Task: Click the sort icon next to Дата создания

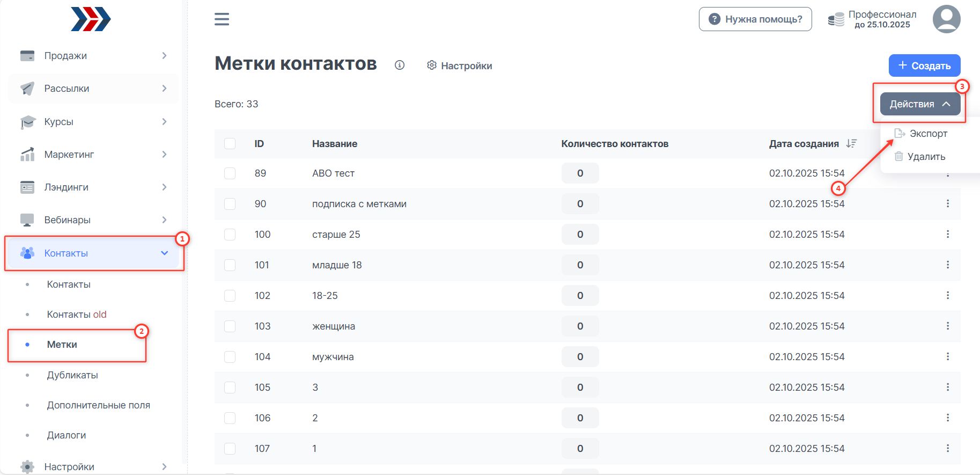Action: tap(851, 143)
